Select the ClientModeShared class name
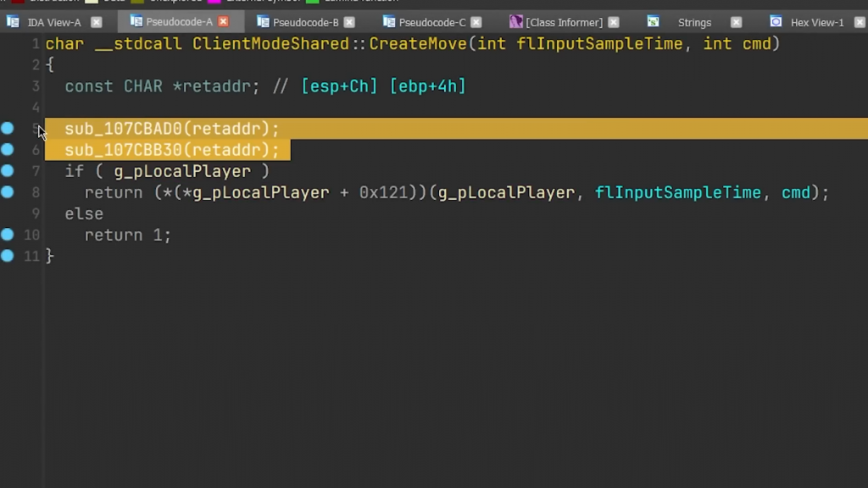The width and height of the screenshot is (868, 488). 270,44
